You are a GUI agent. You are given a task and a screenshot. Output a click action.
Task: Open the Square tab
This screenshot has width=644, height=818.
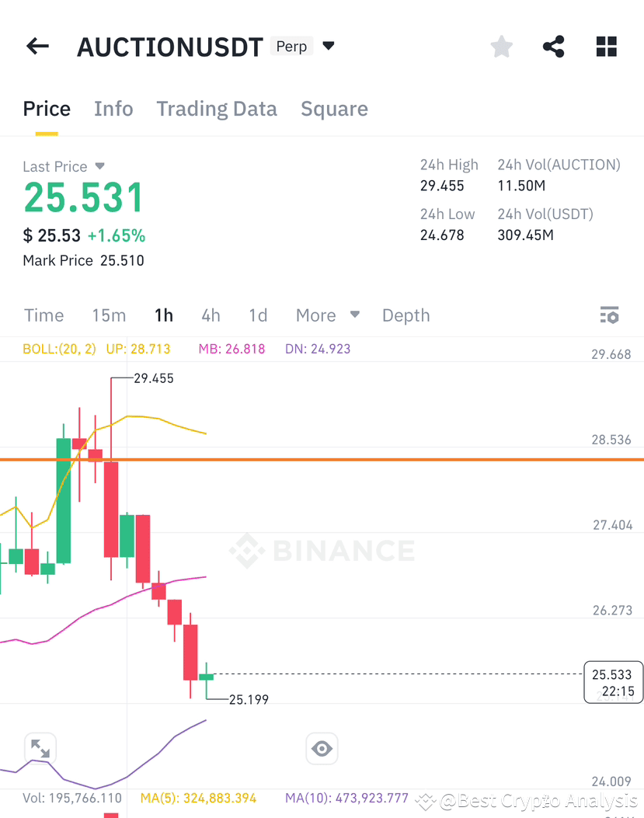[x=334, y=108]
